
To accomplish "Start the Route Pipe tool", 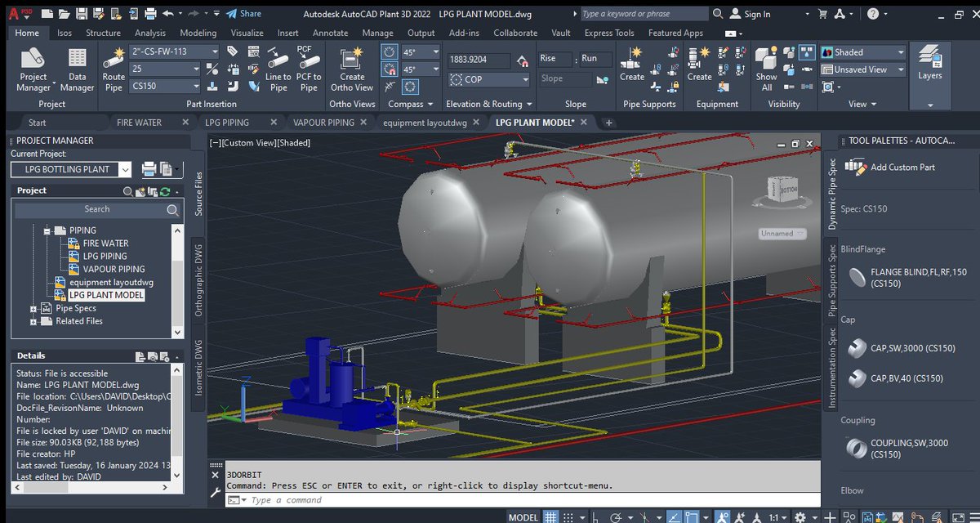I will click(114, 69).
